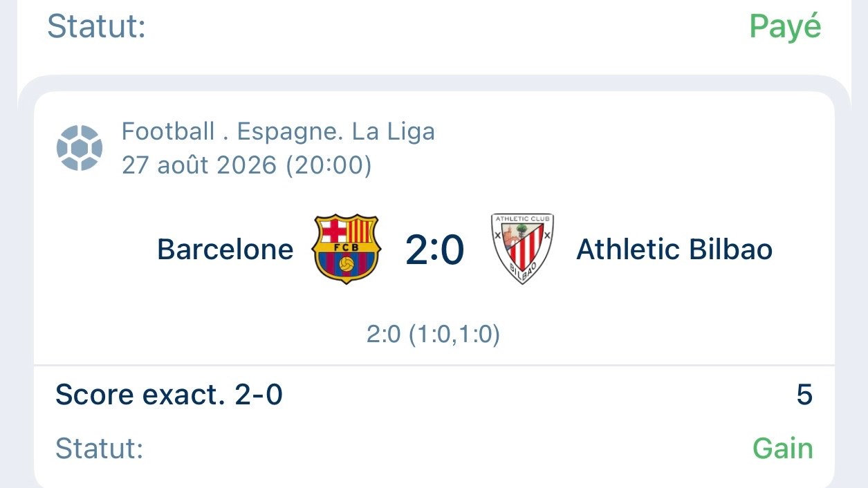Tap the green Payé status at top
Image resolution: width=868 pixels, height=488 pixels.
[786, 28]
